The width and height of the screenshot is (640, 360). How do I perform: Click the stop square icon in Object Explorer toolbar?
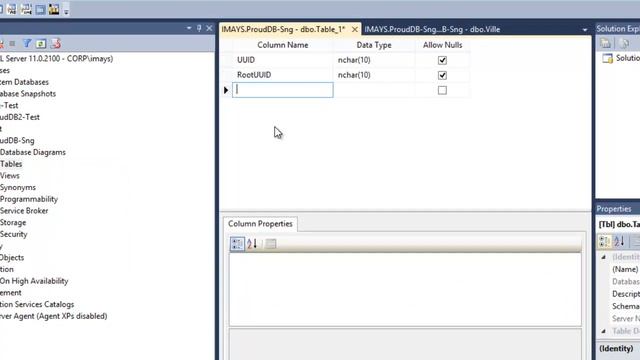(x=12, y=43)
